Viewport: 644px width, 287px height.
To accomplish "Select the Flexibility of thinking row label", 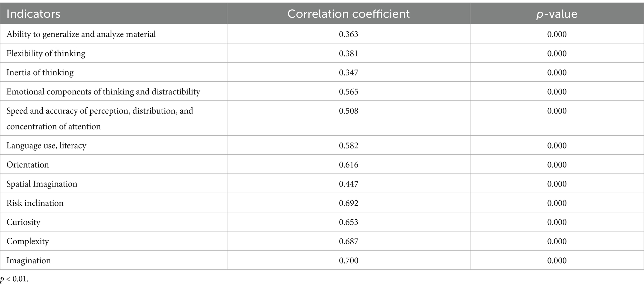I will point(46,53).
